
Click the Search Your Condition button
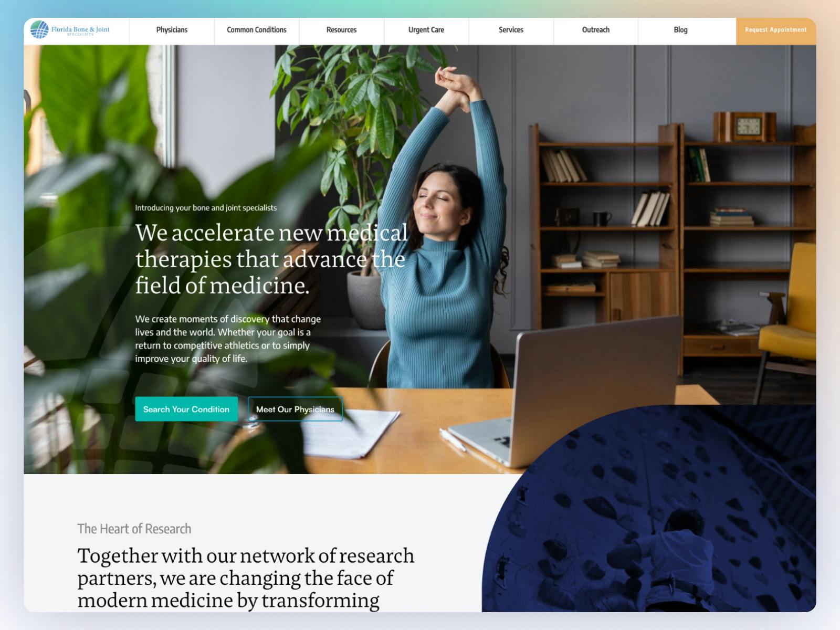186,409
